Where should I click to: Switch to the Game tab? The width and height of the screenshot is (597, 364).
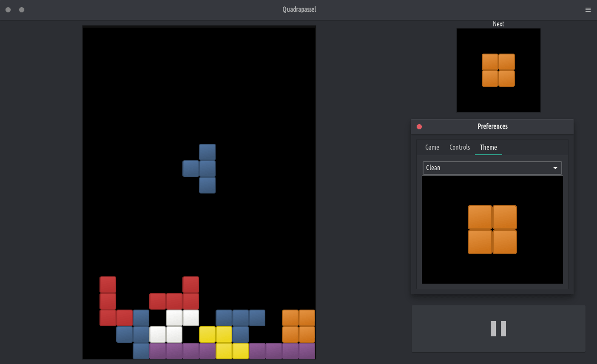click(x=432, y=147)
